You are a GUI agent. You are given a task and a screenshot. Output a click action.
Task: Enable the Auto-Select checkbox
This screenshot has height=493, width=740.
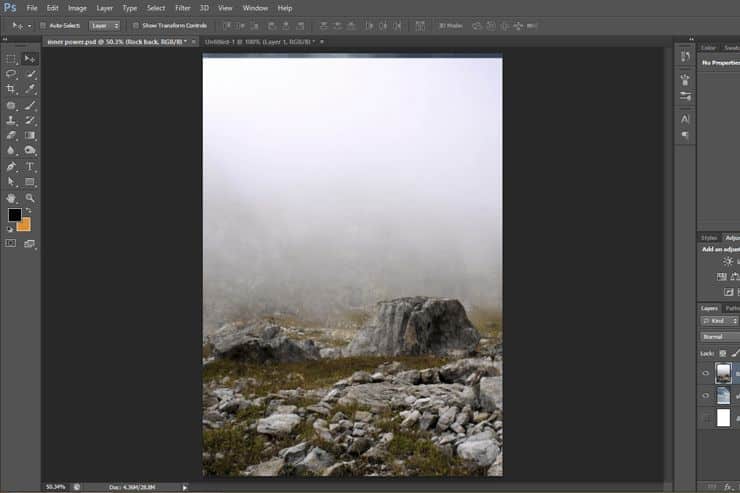(43, 25)
